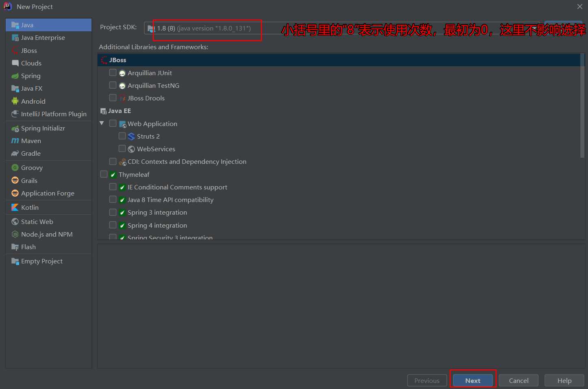This screenshot has height=389, width=588.
Task: Check the Spring 4 integration checkbox
Action: (x=113, y=225)
